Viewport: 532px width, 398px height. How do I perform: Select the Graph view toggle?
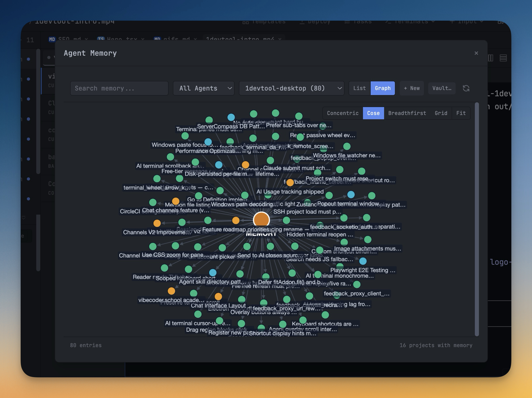click(382, 88)
